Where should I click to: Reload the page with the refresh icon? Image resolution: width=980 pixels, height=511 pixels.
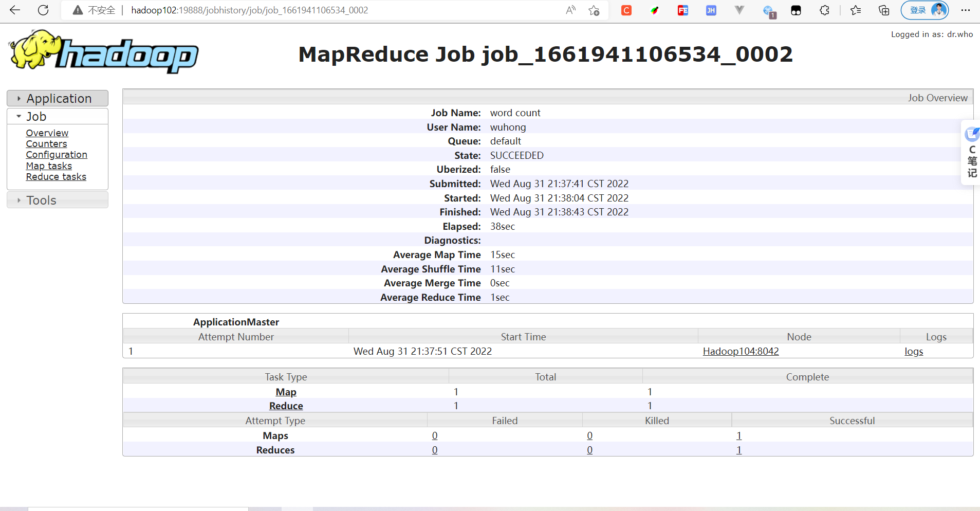(x=43, y=10)
